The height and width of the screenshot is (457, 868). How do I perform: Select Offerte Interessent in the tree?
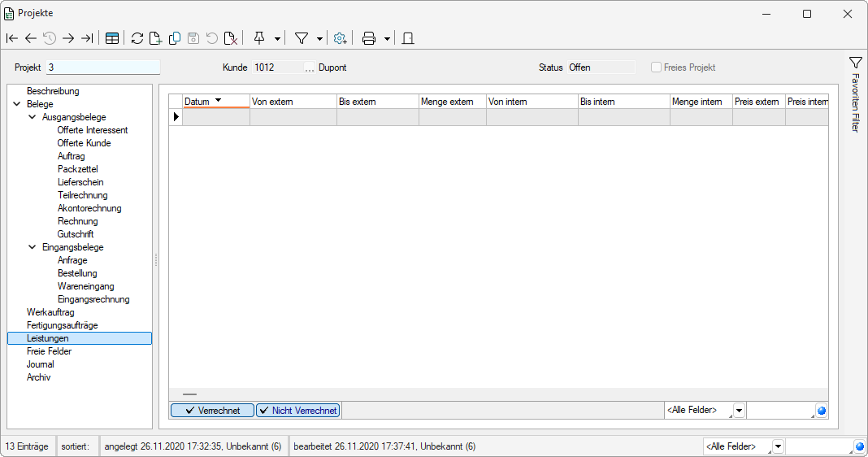point(93,130)
